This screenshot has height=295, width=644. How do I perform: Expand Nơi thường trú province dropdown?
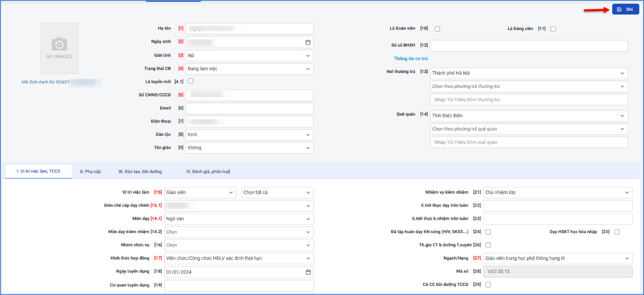529,73
